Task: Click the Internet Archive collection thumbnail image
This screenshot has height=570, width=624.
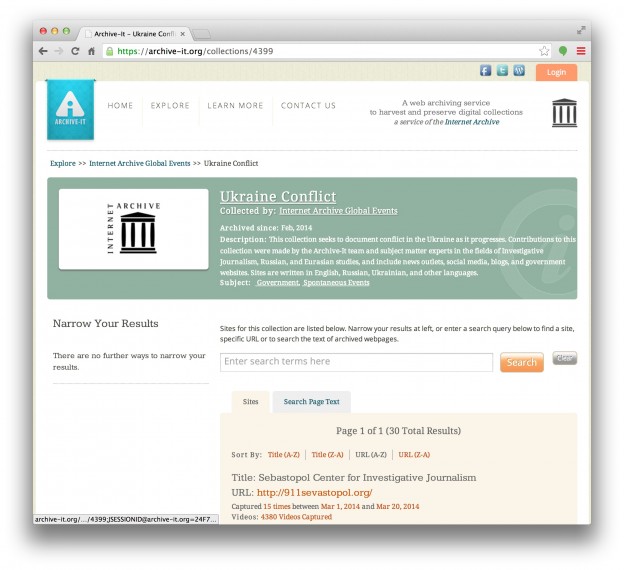Action: pos(134,229)
